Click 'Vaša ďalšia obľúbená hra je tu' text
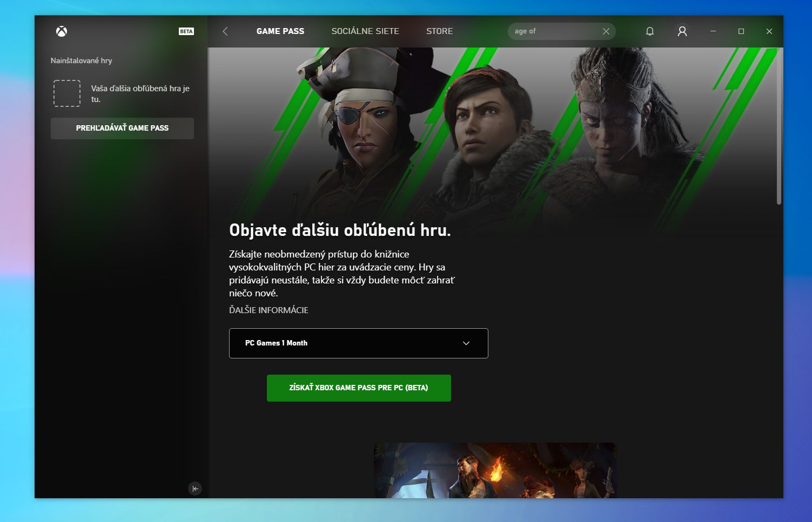Image resolution: width=812 pixels, height=522 pixels. coord(140,93)
